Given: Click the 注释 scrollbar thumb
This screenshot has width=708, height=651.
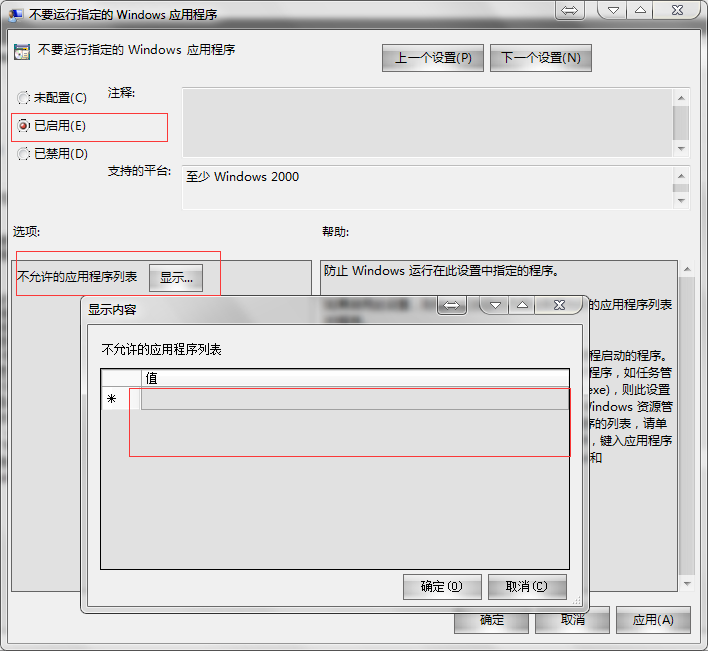Looking at the screenshot, I should click(680, 123).
